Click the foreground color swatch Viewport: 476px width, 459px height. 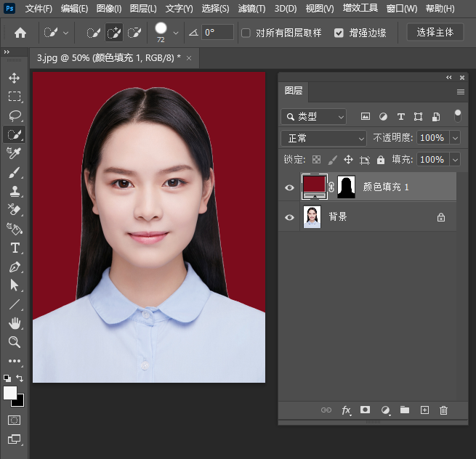10,392
